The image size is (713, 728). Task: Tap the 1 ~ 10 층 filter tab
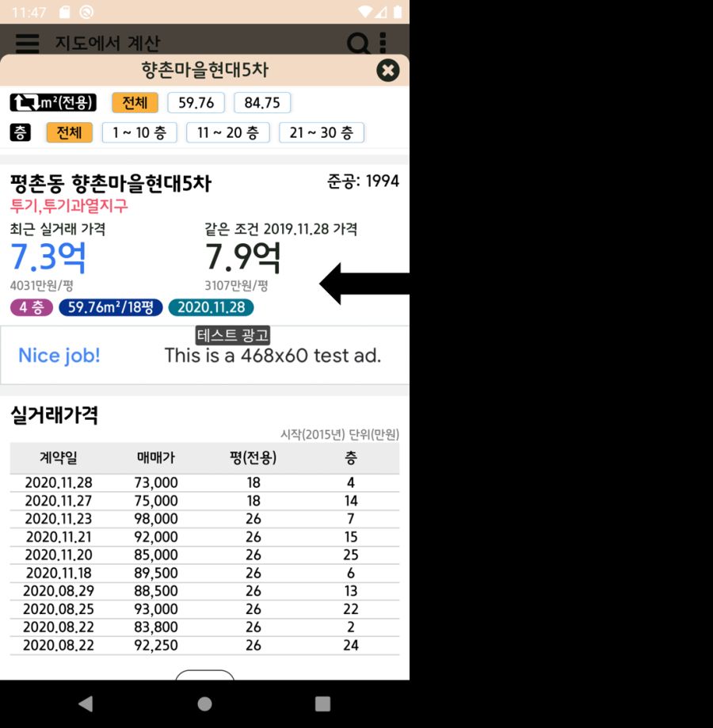(139, 132)
